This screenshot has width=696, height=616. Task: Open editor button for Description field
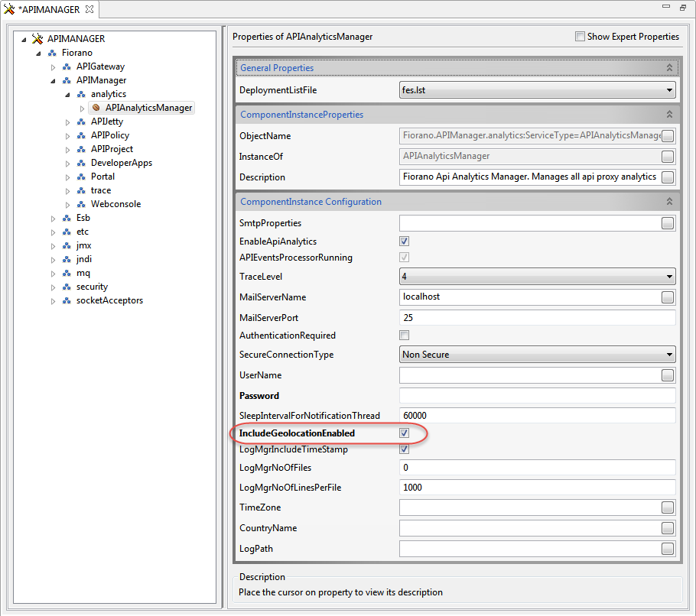click(668, 177)
